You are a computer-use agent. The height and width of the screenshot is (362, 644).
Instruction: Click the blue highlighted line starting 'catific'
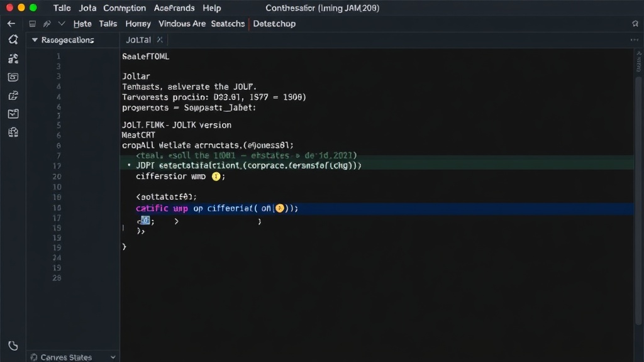(377, 209)
